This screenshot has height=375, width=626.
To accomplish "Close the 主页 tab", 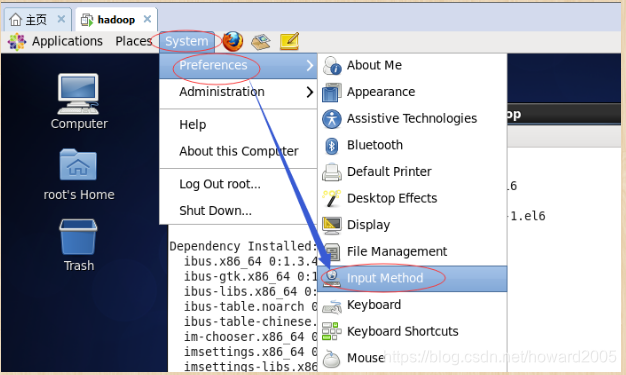I will 61,19.
